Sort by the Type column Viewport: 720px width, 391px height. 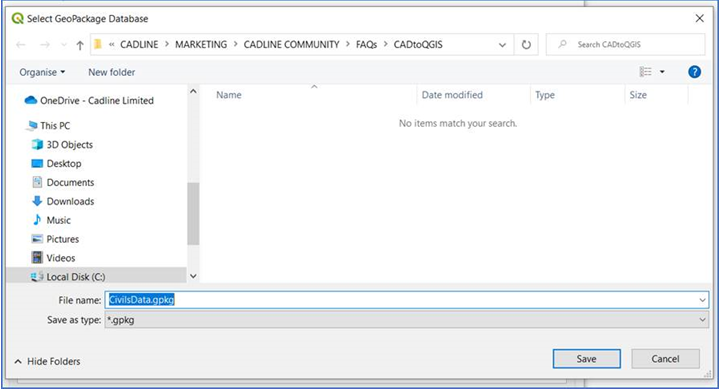[x=545, y=95]
